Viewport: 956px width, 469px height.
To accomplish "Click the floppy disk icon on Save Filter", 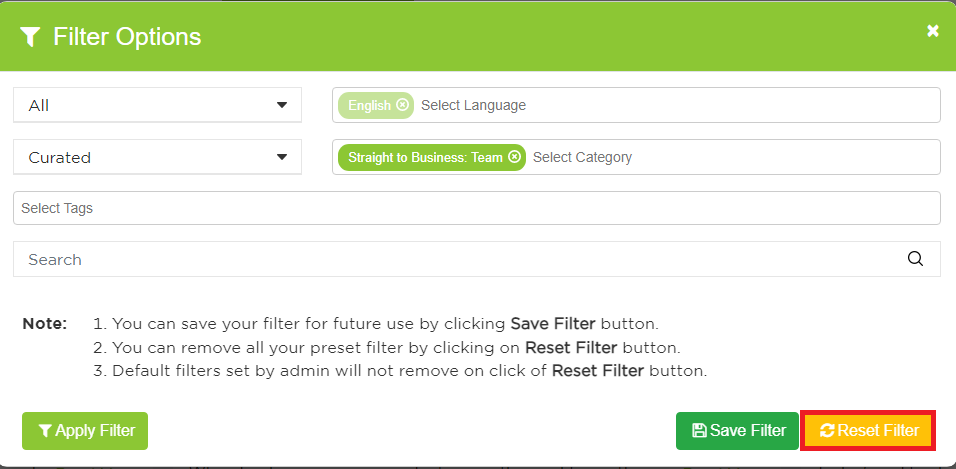I will click(699, 431).
